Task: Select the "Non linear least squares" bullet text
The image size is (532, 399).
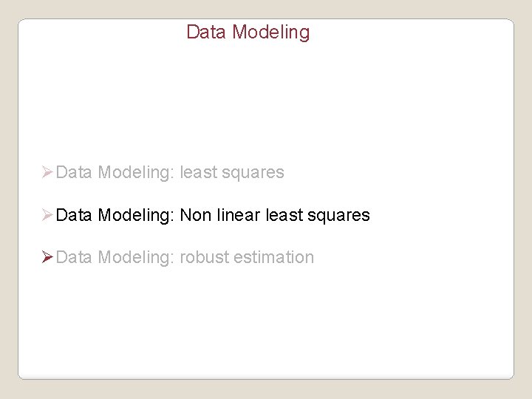Action: (275, 216)
